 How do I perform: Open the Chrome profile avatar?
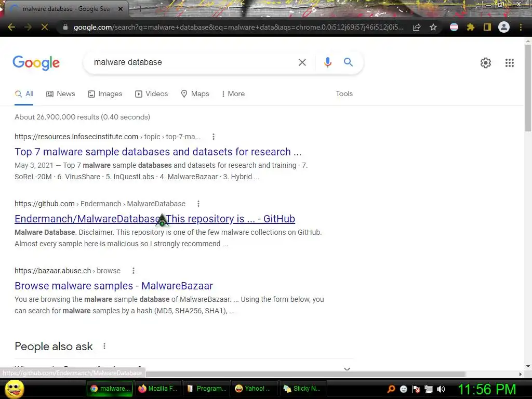(x=504, y=27)
